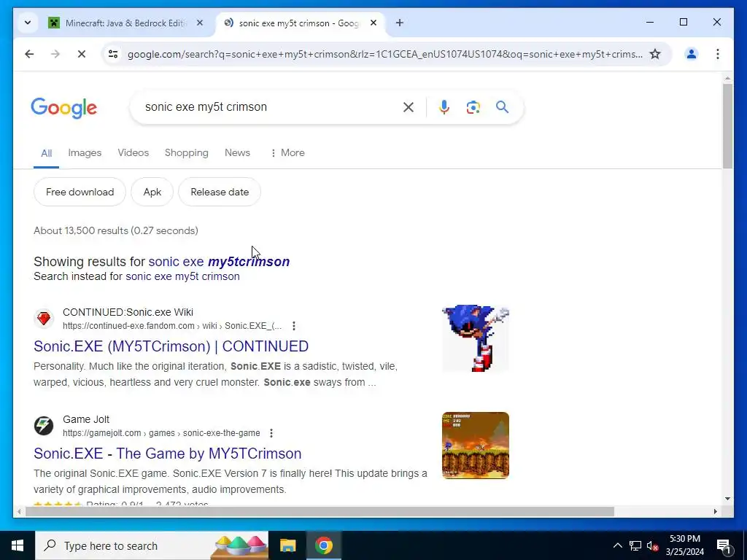Screen dimensions: 747x560
Task: Expand the More search filters
Action: 287,153
